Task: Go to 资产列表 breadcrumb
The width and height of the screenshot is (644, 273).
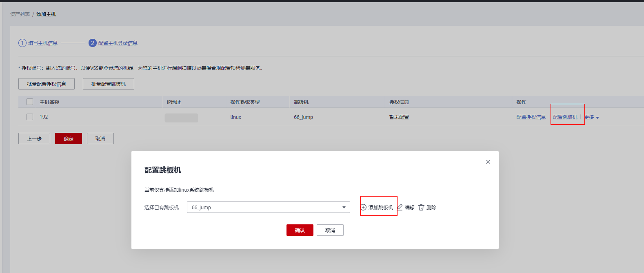Action: coord(20,14)
